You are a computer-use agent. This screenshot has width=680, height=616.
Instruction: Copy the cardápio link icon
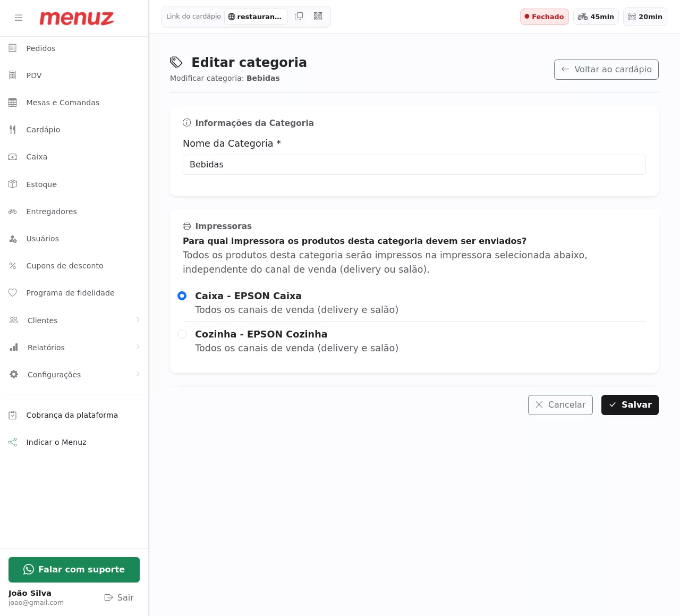pyautogui.click(x=299, y=16)
